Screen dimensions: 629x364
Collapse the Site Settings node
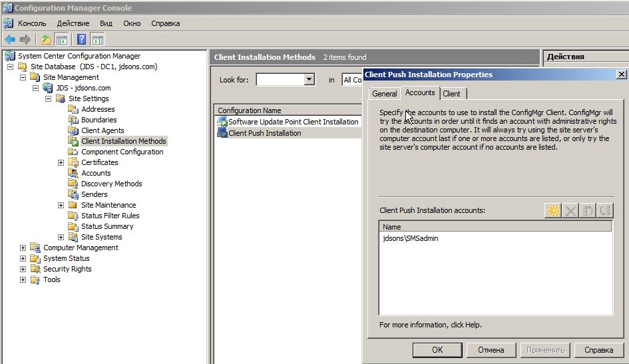(48, 98)
